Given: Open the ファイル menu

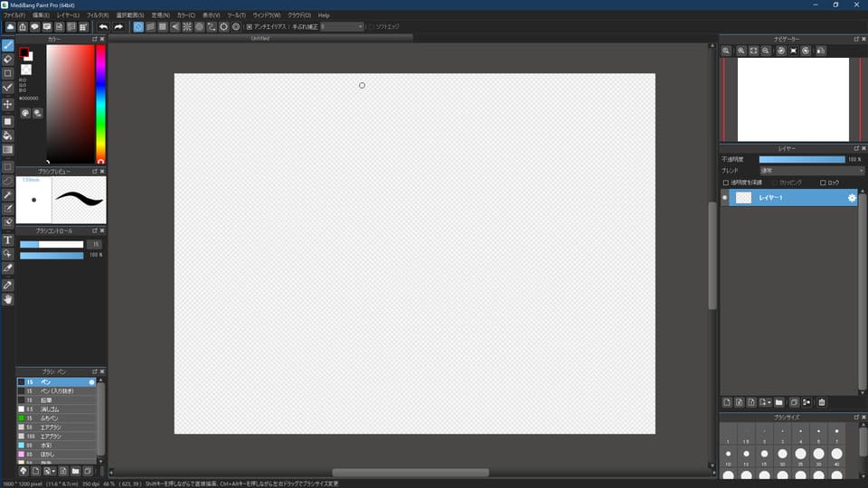Looking at the screenshot, I should coord(14,15).
